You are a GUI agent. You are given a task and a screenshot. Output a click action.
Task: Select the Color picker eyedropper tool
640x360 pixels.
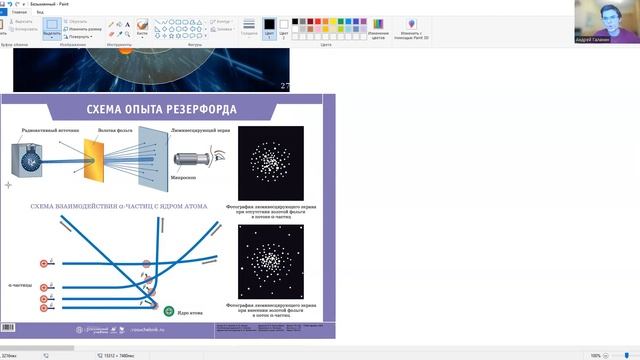coord(119,34)
